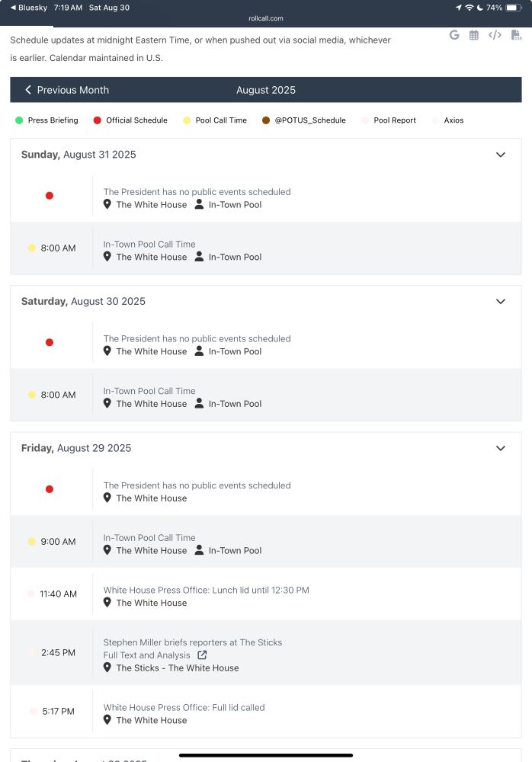Open the calendar grid icon
Screen dimensions: 532x762
point(473,35)
